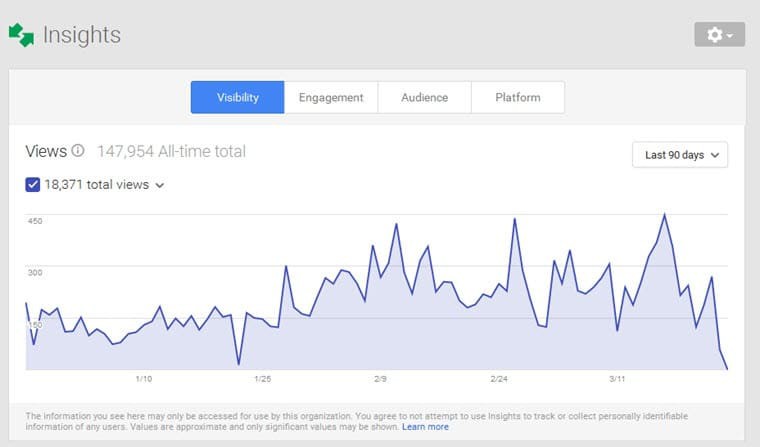Click the 147,954 All-time total text

[x=171, y=152]
